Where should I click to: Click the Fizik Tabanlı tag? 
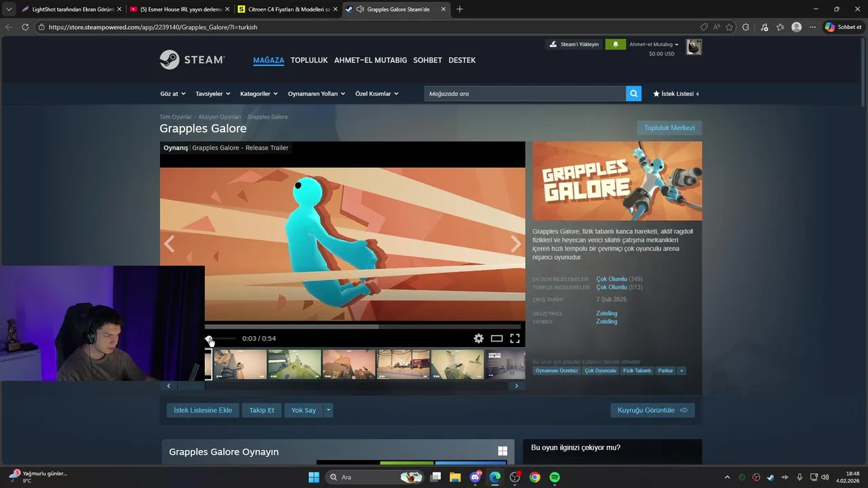(x=637, y=371)
